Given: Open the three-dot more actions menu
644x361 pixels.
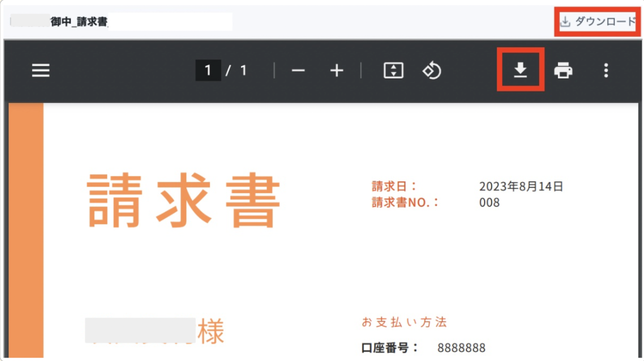Looking at the screenshot, I should click(x=606, y=70).
